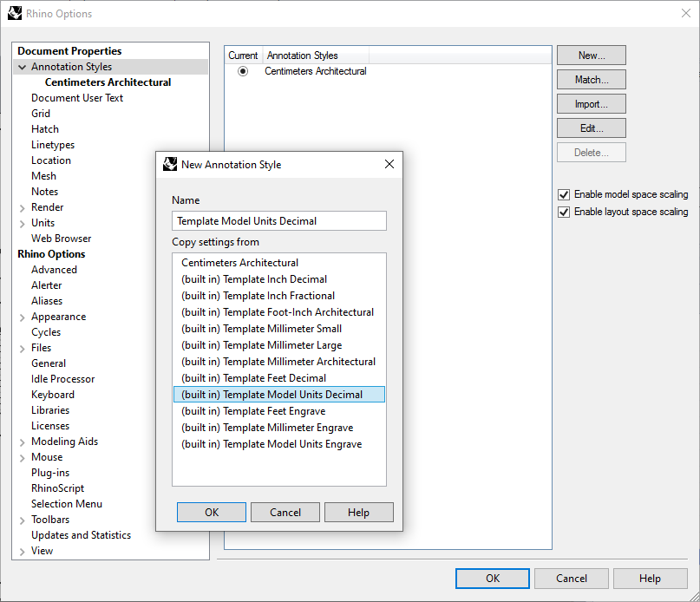
Task: Expand the Appearance options node
Action: pyautogui.click(x=22, y=317)
